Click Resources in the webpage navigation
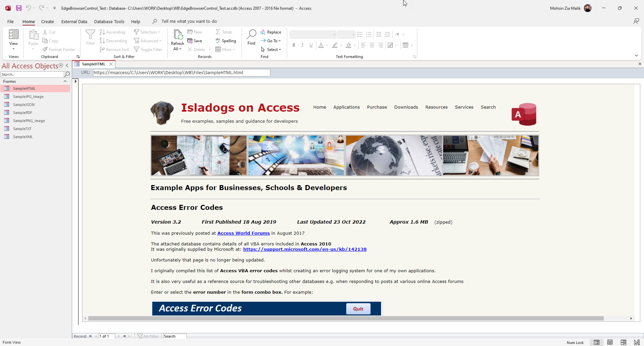This screenshot has height=346, width=644. tap(436, 107)
